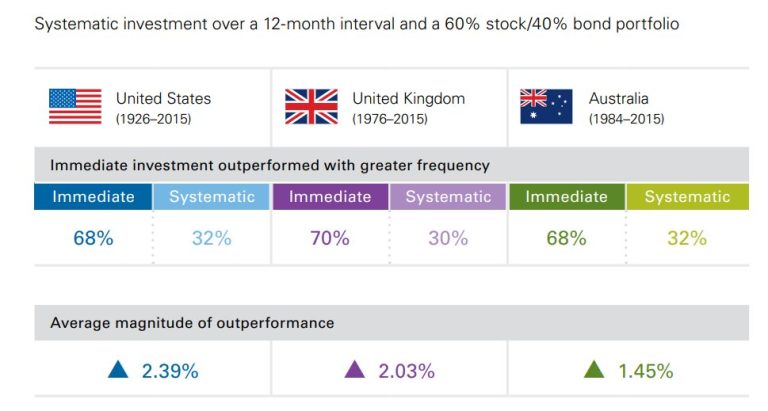The width and height of the screenshot is (768, 411).
Task: Click the Systematic investment title text
Action: (x=357, y=23)
